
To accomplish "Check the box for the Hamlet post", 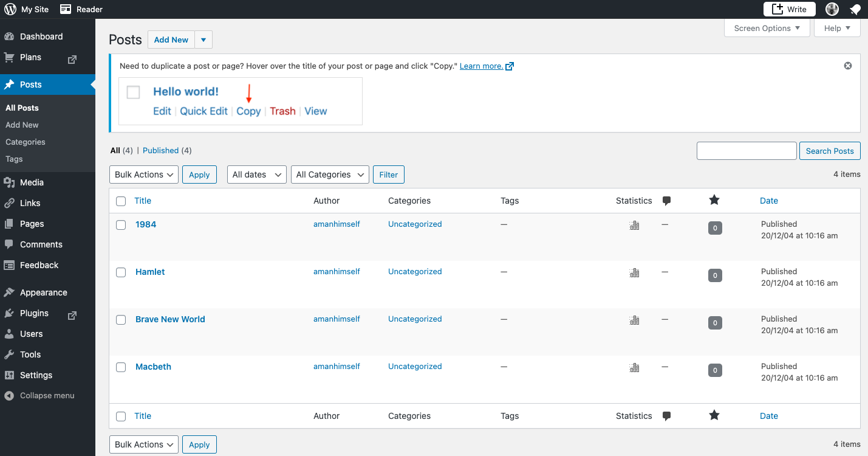I will (121, 272).
